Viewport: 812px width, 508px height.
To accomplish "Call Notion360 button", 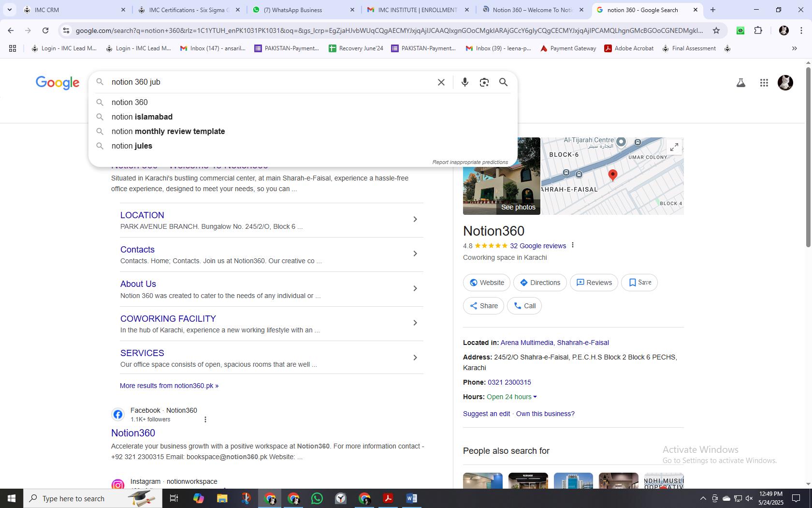I will tap(524, 306).
